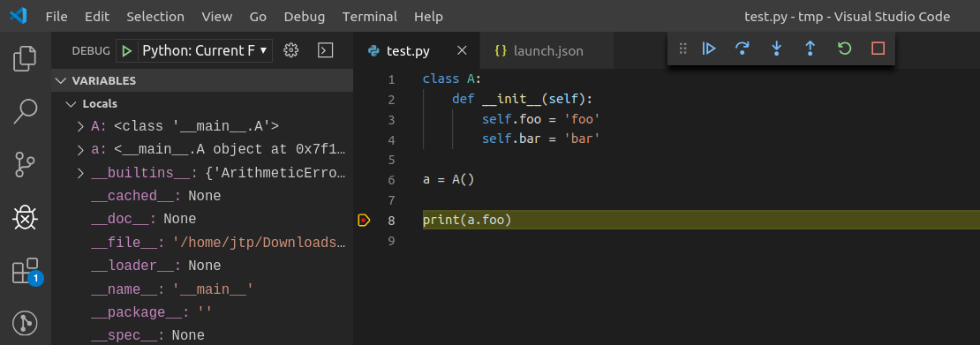
Task: Select the __package__ variable row
Action: coord(202,312)
